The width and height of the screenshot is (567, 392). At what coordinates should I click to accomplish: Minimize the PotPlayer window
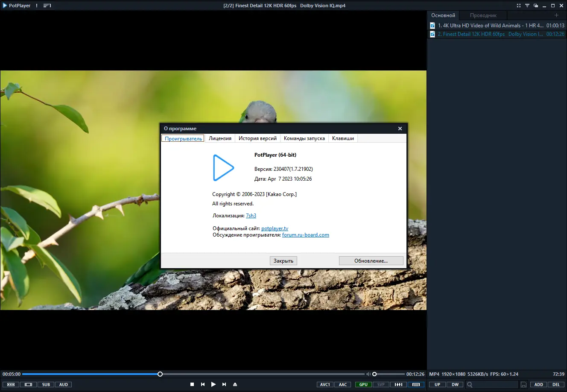(544, 6)
